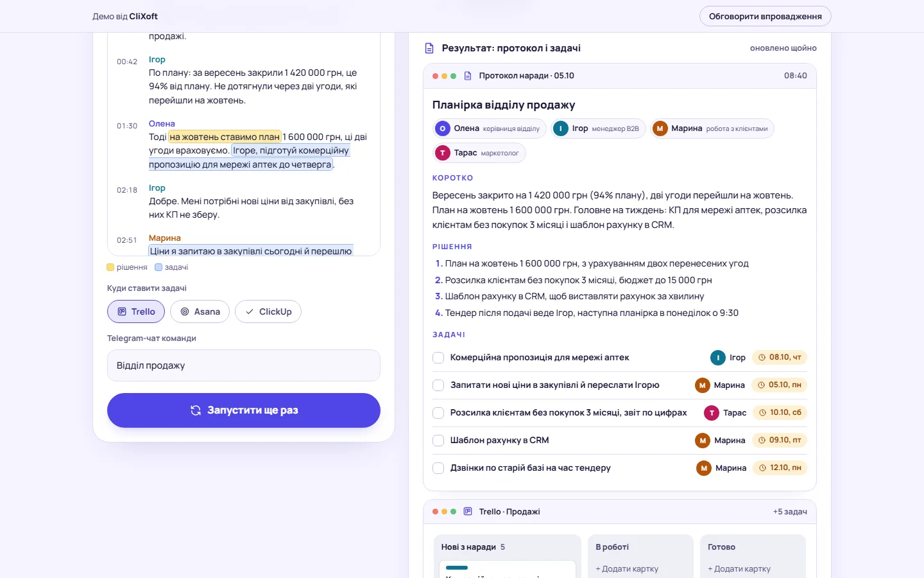Click the clock icon on the "05.10, пн" deadline

[x=762, y=385]
